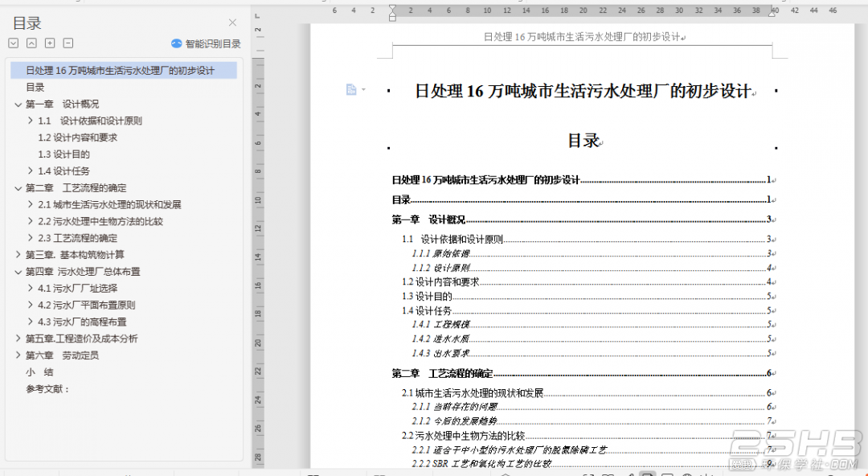Screen dimensions: 868x476
Task: Click the first-line indent marker on the ruler
Action: coord(392,8)
